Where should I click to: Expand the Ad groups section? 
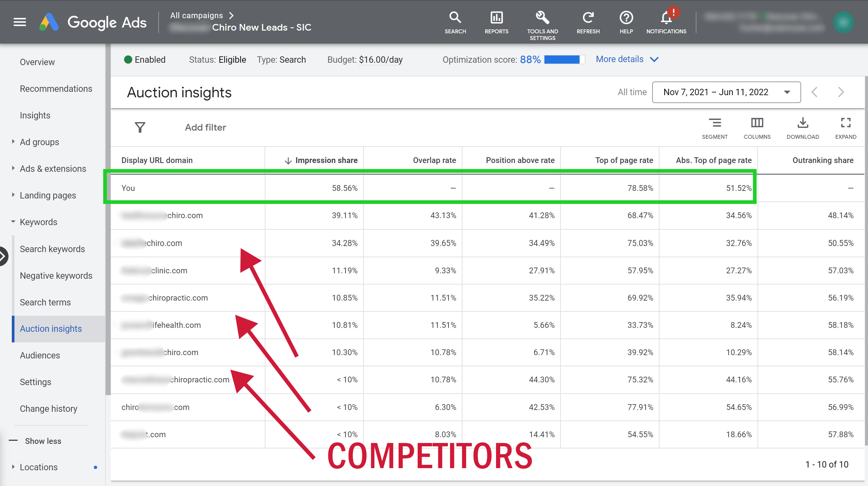pos(14,142)
